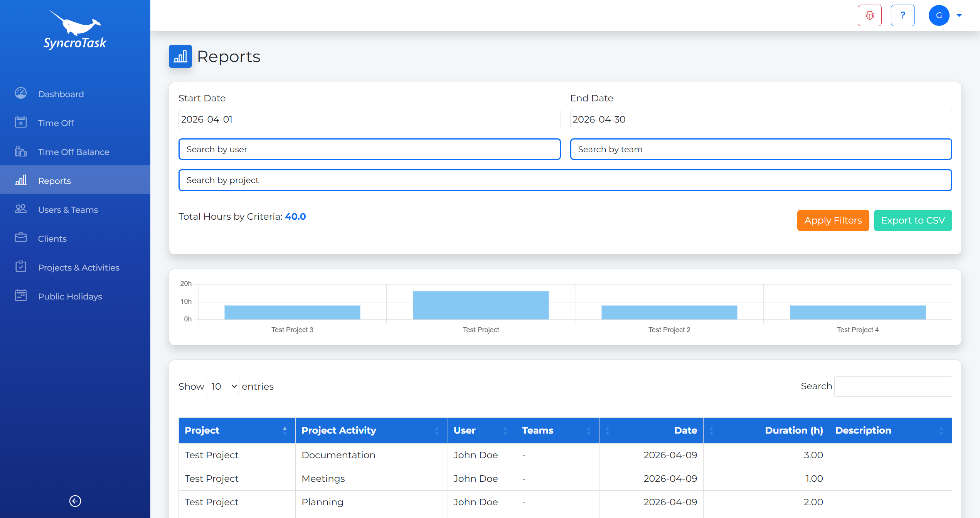Click the Public Holidays calendar icon
The image size is (980, 518).
pyautogui.click(x=21, y=296)
